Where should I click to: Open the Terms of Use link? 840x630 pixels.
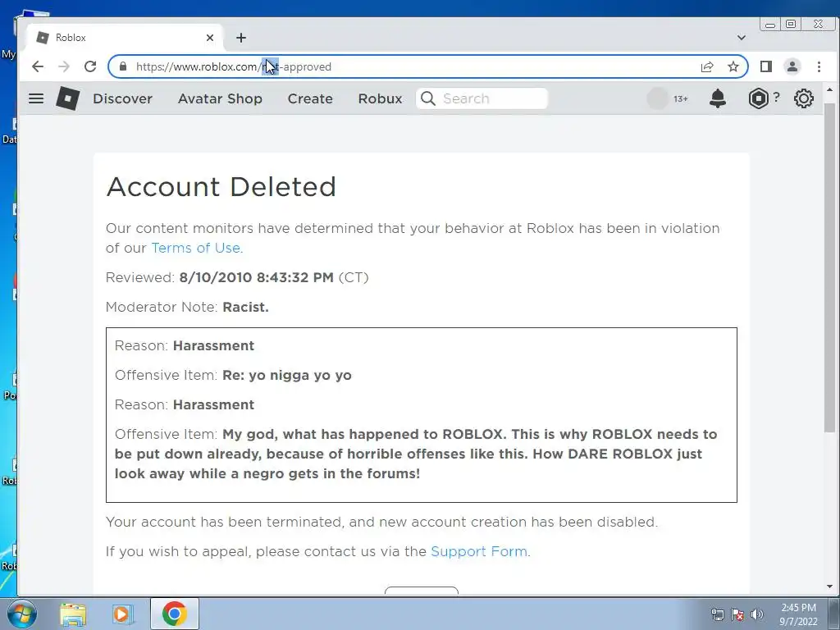click(197, 248)
